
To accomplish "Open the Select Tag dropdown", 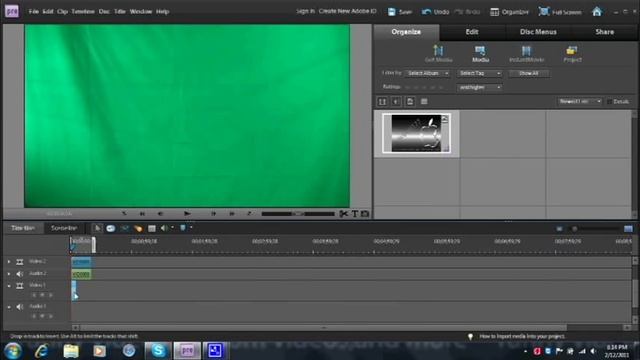I will (x=479, y=73).
